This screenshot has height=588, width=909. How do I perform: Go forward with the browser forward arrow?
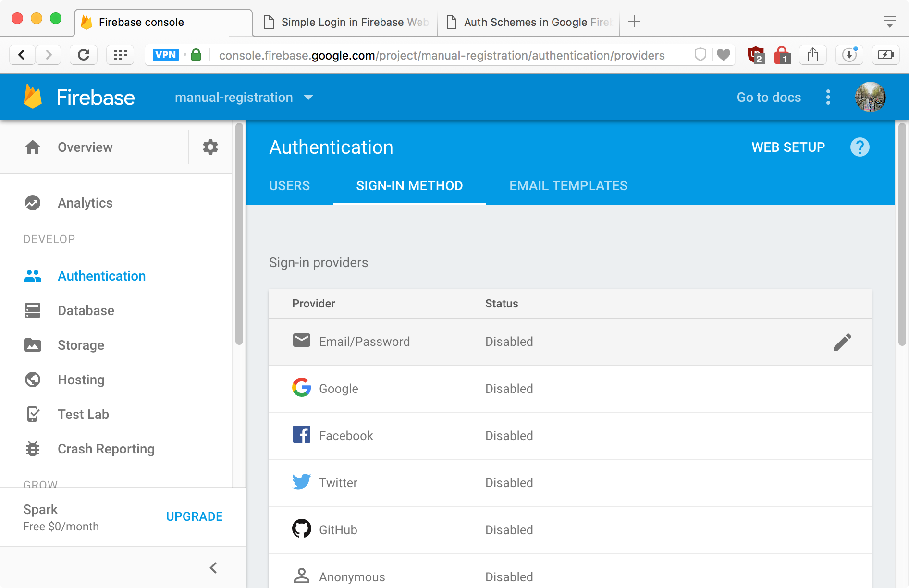pyautogui.click(x=49, y=55)
